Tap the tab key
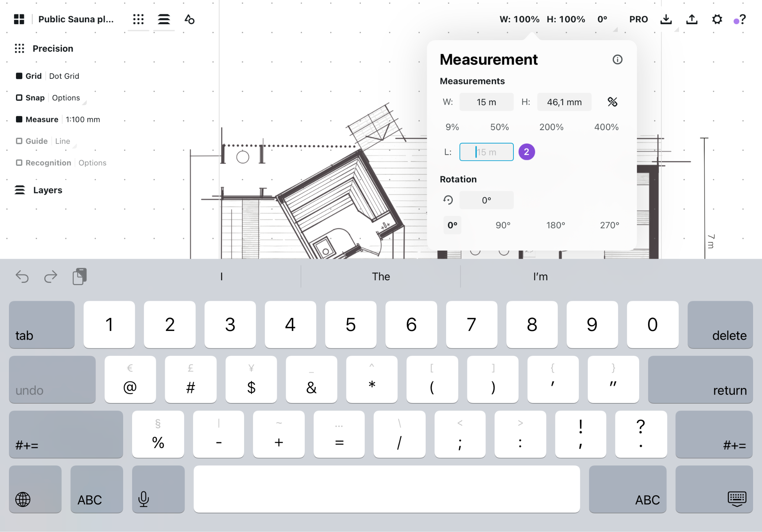 coord(42,325)
